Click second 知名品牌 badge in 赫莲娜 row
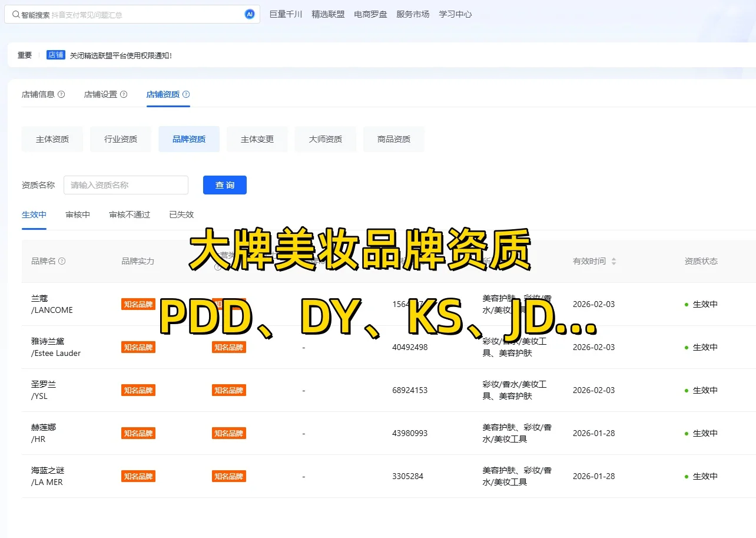This screenshot has height=538, width=756. 229,433
